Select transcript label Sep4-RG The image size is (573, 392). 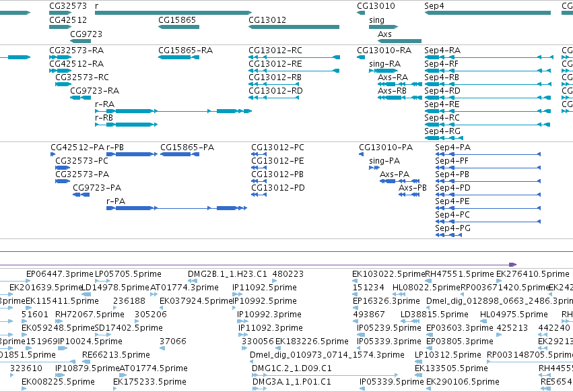pyautogui.click(x=442, y=131)
